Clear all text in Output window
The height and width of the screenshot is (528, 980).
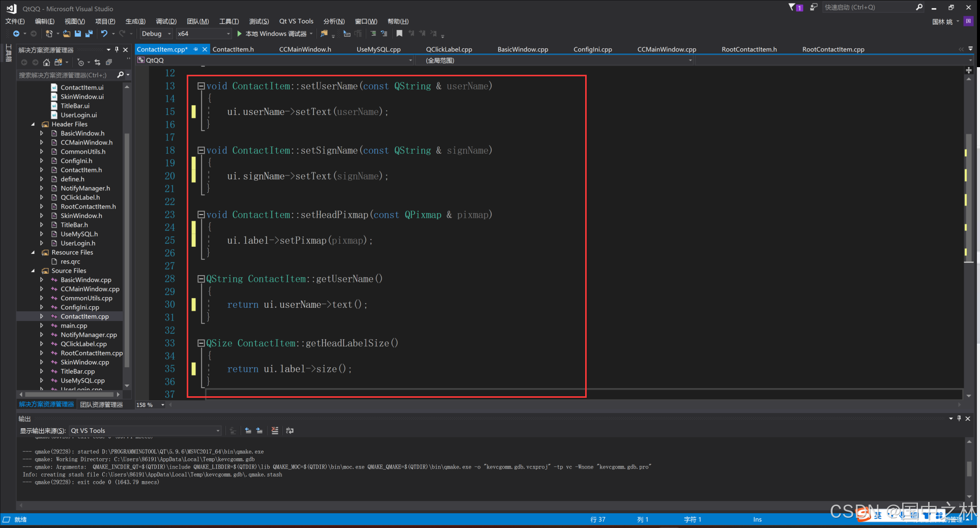[x=275, y=430]
